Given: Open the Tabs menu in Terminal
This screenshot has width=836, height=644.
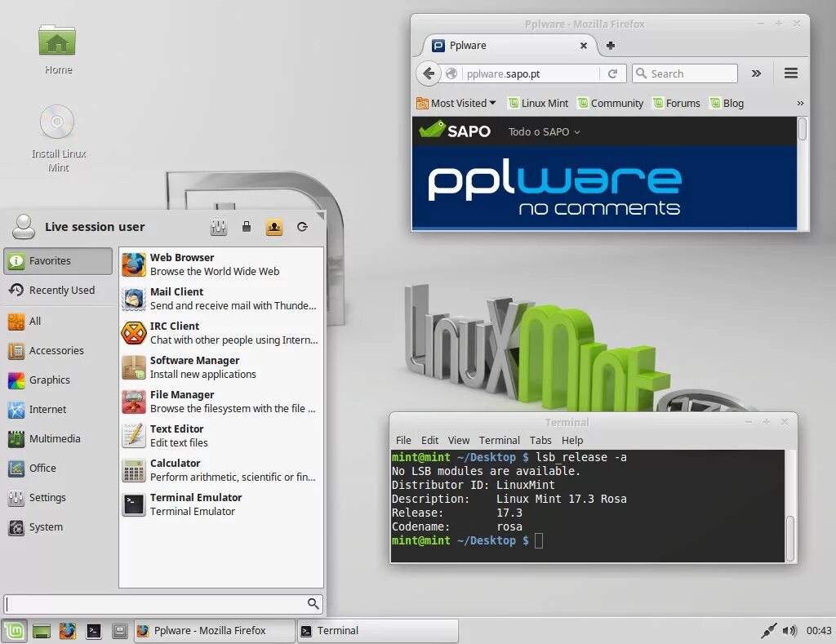Looking at the screenshot, I should (540, 440).
